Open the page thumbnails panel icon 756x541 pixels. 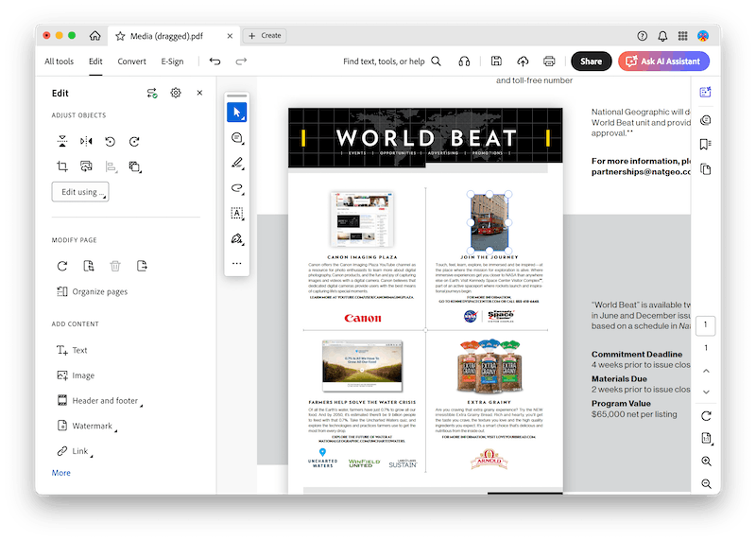coord(706,169)
